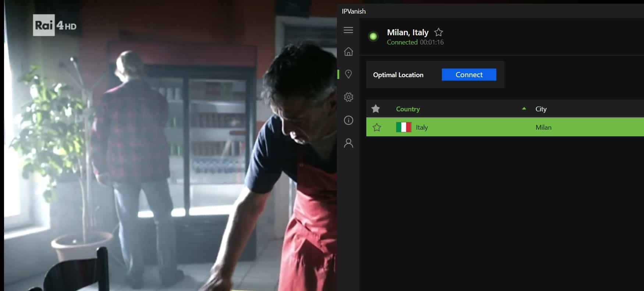Open the Account profile icon
The width and height of the screenshot is (644, 291).
pos(348,143)
